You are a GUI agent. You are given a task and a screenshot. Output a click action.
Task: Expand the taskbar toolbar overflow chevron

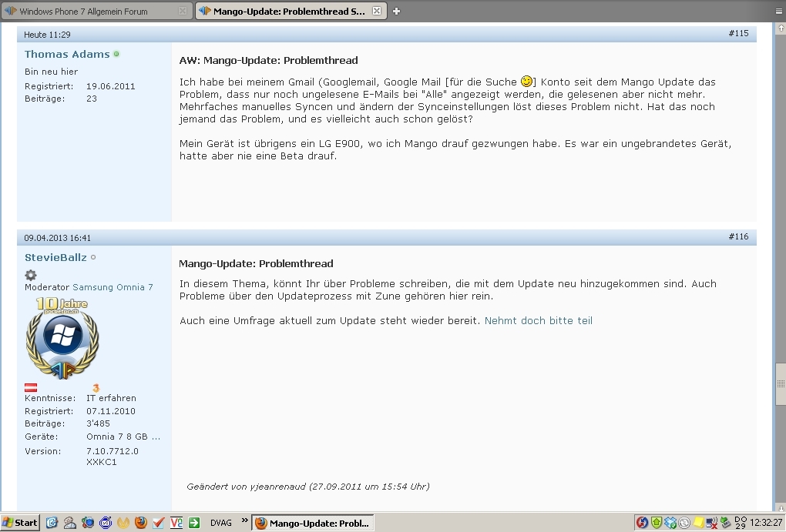[244, 520]
